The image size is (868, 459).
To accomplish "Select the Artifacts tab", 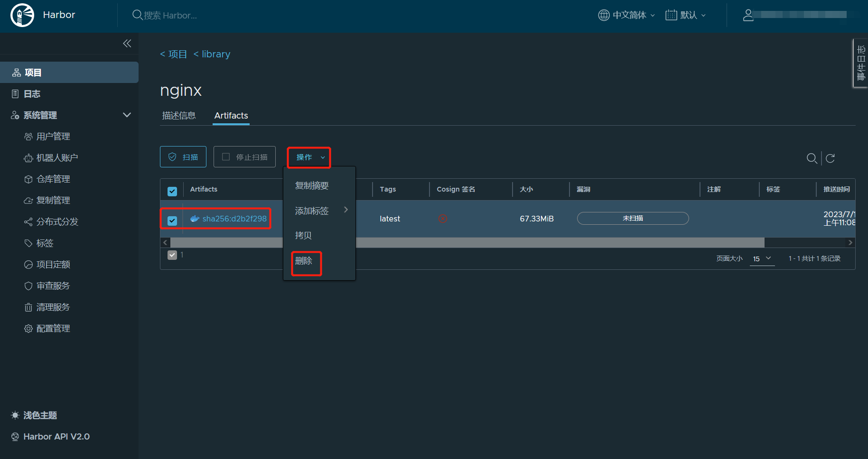I will [x=231, y=116].
